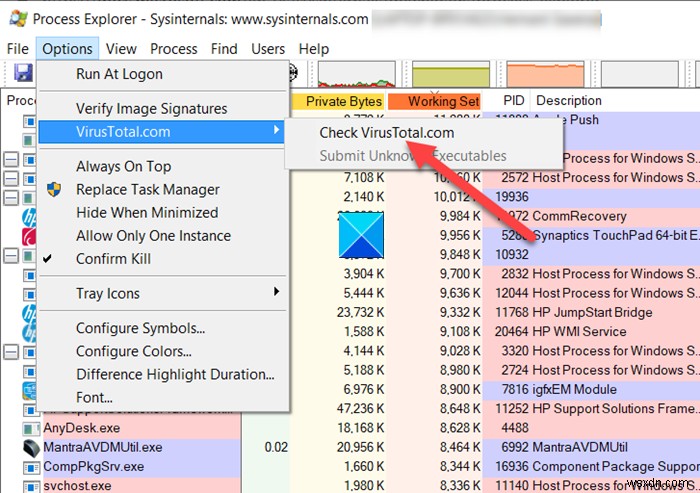Image resolution: width=700 pixels, height=493 pixels.
Task: Click the igfxEM Module description
Action: pyautogui.click(x=575, y=389)
